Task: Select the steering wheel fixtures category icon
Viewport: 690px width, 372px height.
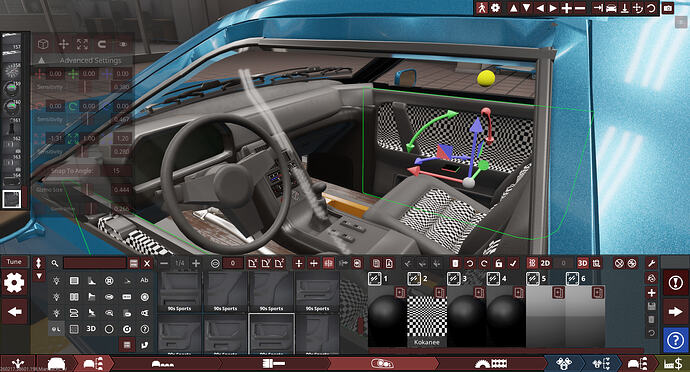Action: point(109,280)
